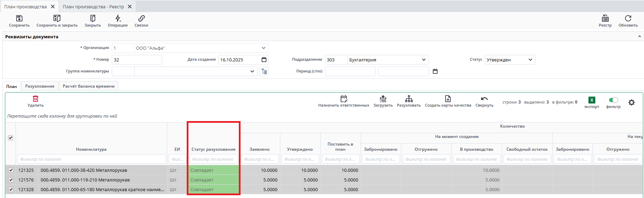This screenshot has height=198, width=644.
Task: Uncheck the select-all checkbox in table header
Action: click(11, 138)
